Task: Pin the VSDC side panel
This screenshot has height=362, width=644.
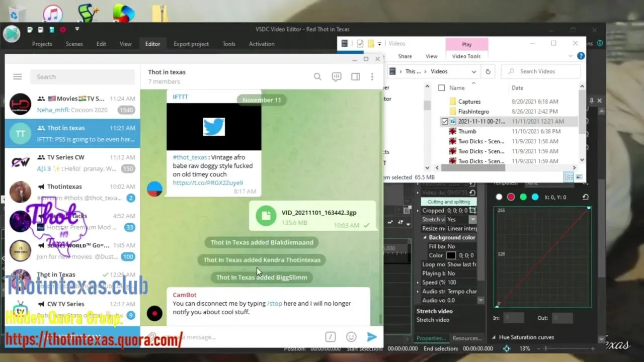Action: click(591, 101)
